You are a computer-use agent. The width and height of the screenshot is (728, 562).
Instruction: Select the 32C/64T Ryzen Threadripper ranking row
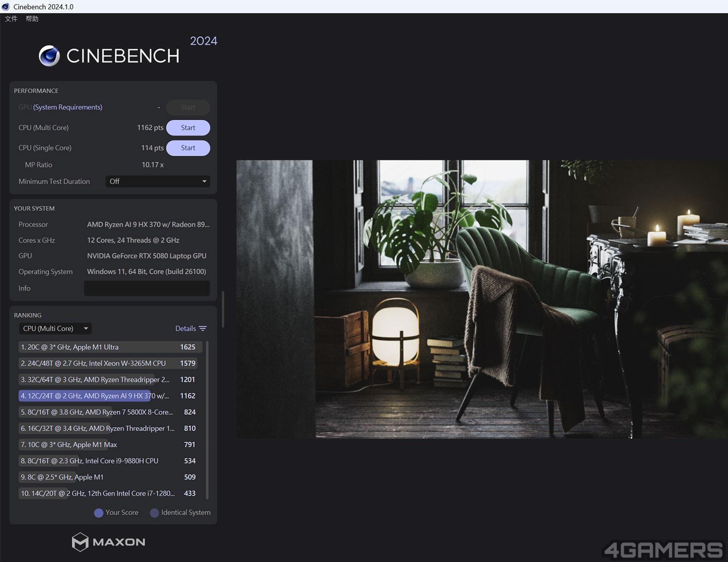tap(110, 380)
